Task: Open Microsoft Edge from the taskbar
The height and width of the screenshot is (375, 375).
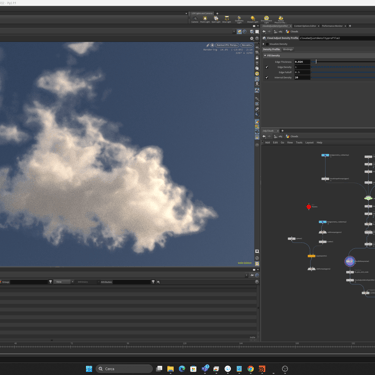Action: pos(182,369)
